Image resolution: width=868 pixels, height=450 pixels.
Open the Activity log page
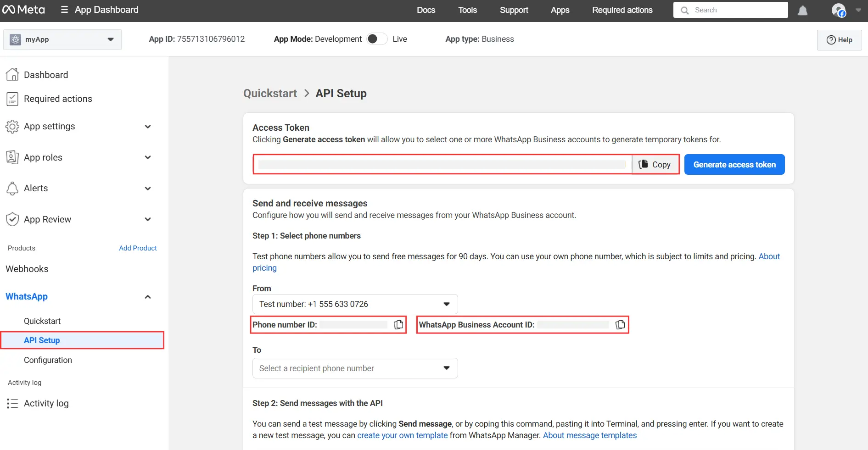pyautogui.click(x=46, y=403)
